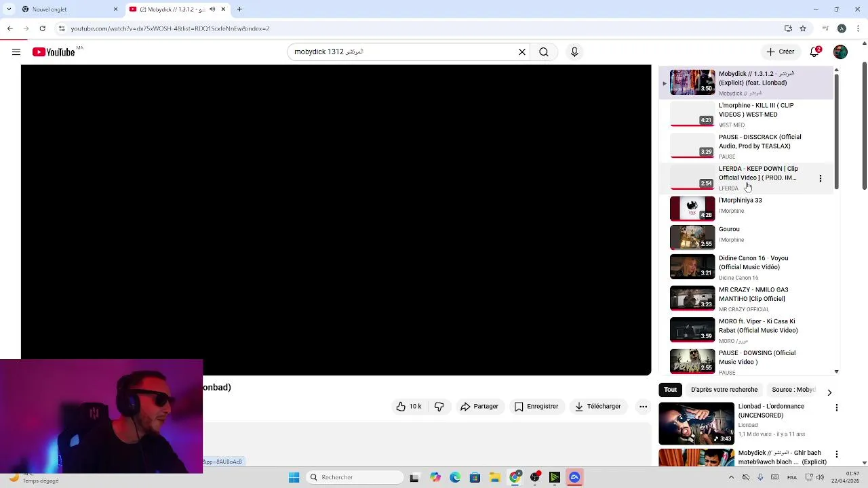Click the magnifier search button
This screenshot has height=488, width=868.
tap(544, 52)
